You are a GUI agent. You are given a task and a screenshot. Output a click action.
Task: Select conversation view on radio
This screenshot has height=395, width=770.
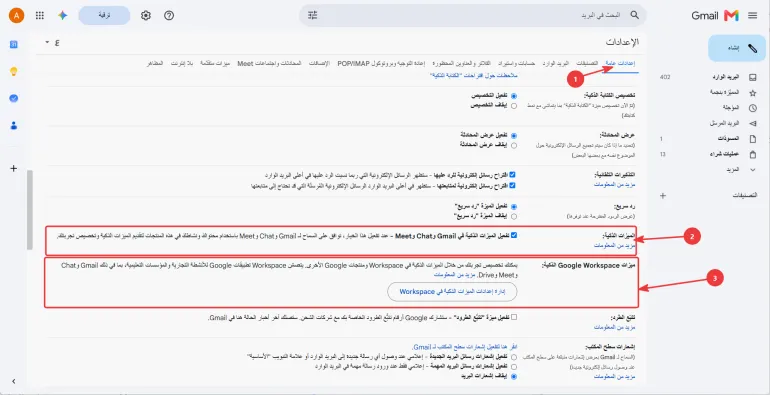(x=514, y=135)
